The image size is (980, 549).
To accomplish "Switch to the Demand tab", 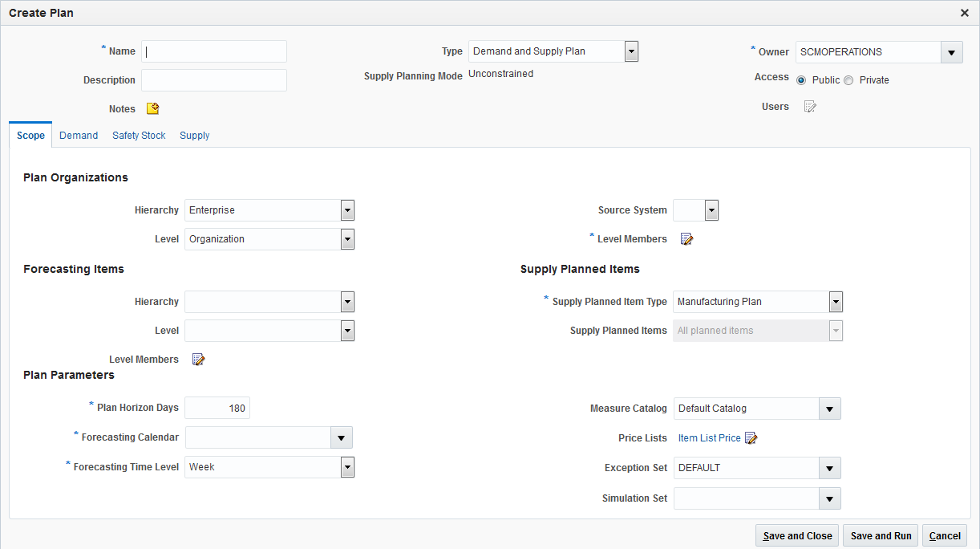I will point(79,136).
